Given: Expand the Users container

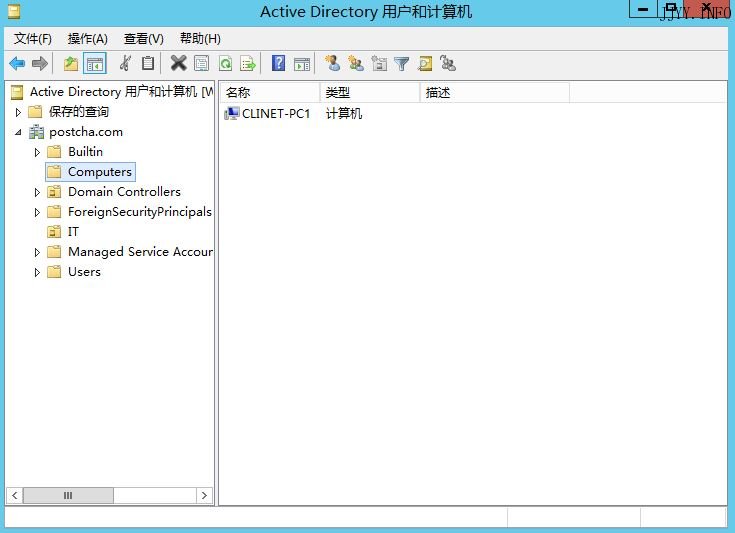Looking at the screenshot, I should tap(37, 272).
